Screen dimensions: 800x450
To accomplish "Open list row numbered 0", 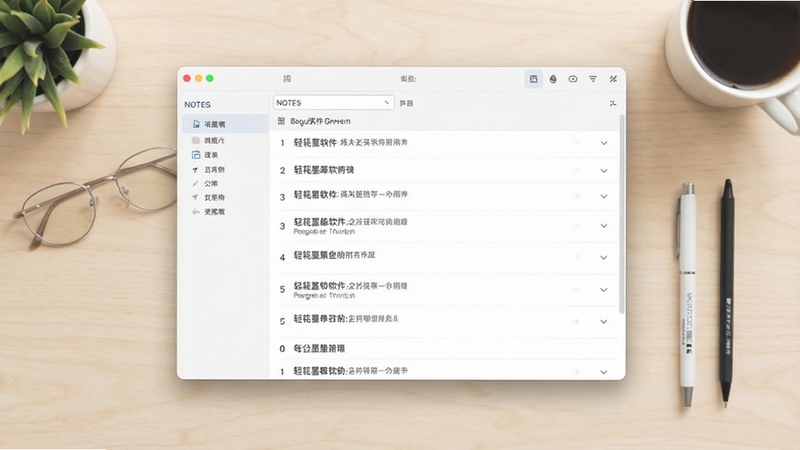I will 444,349.
